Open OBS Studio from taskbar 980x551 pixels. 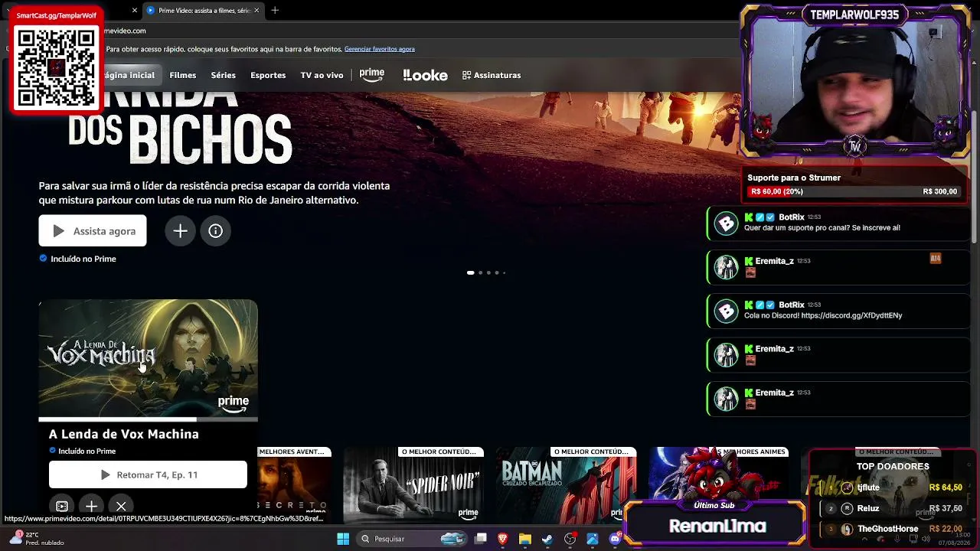coord(570,539)
